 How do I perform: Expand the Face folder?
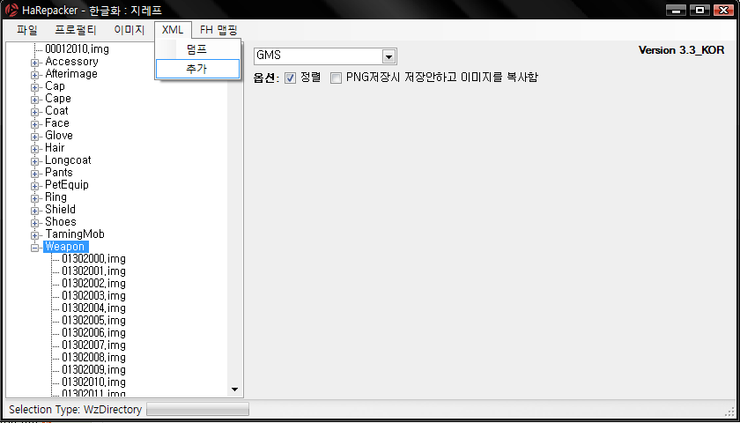pos(35,124)
